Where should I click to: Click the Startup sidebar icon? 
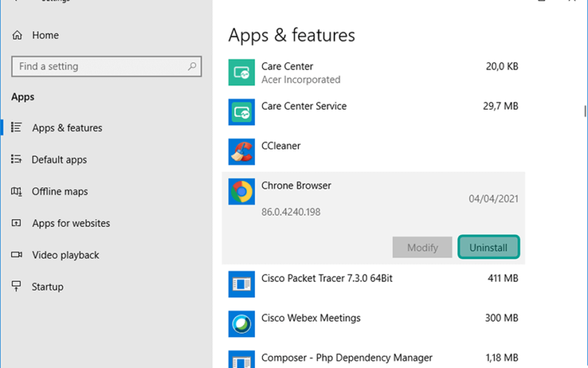pyautogui.click(x=16, y=286)
